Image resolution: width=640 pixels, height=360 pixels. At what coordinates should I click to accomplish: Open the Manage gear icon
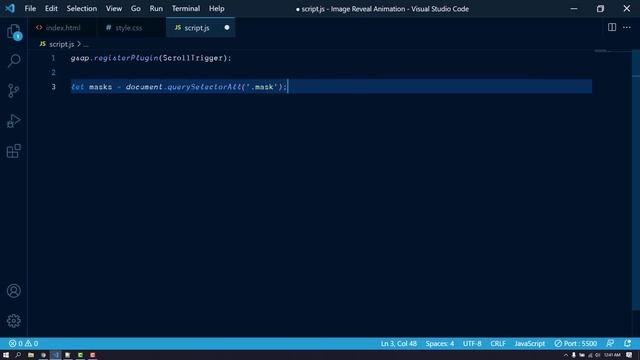point(13,321)
